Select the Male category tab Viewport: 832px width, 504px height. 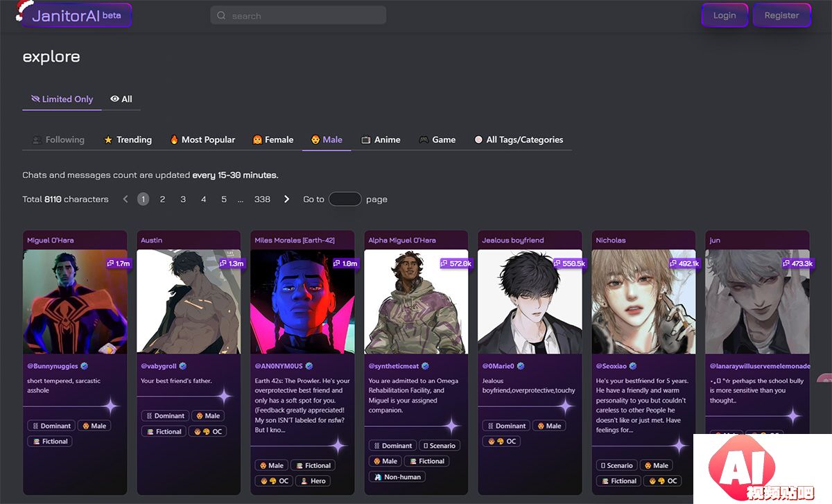tap(327, 139)
